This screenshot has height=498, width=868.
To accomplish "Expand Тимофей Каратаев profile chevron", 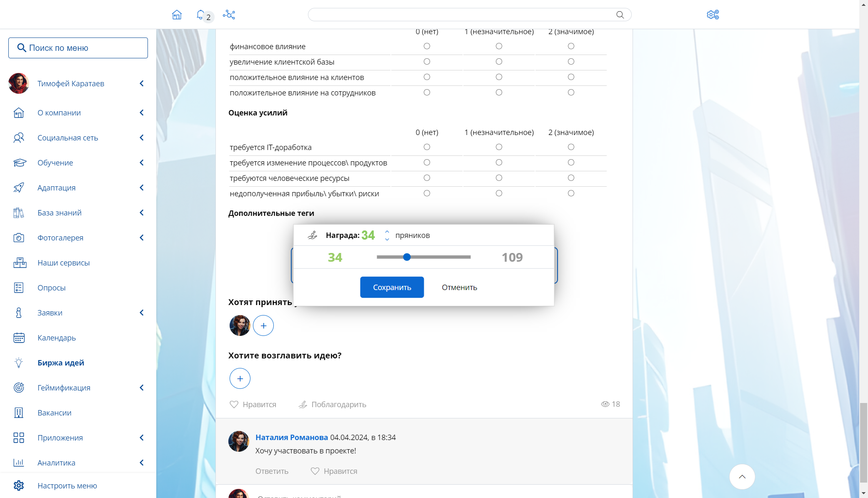I will [142, 83].
